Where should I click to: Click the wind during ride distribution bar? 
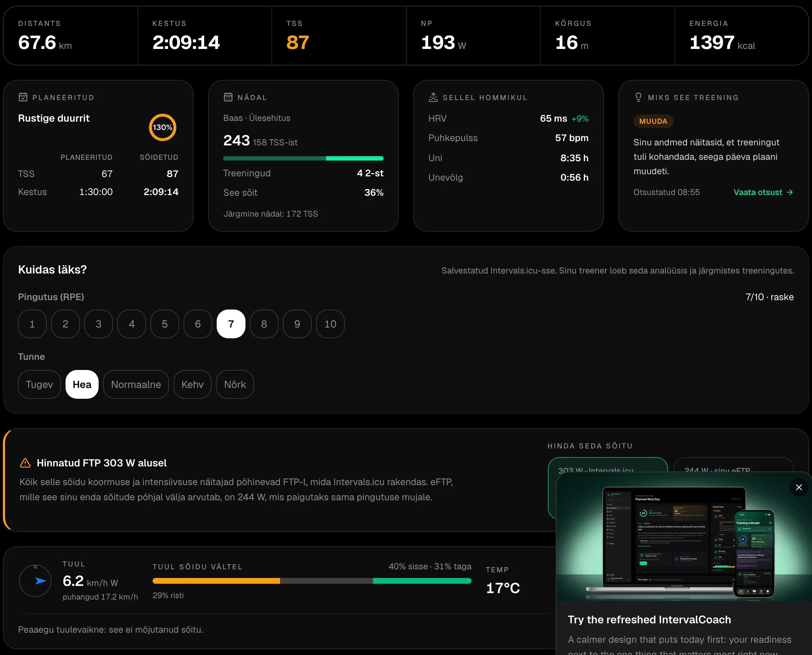point(312,581)
